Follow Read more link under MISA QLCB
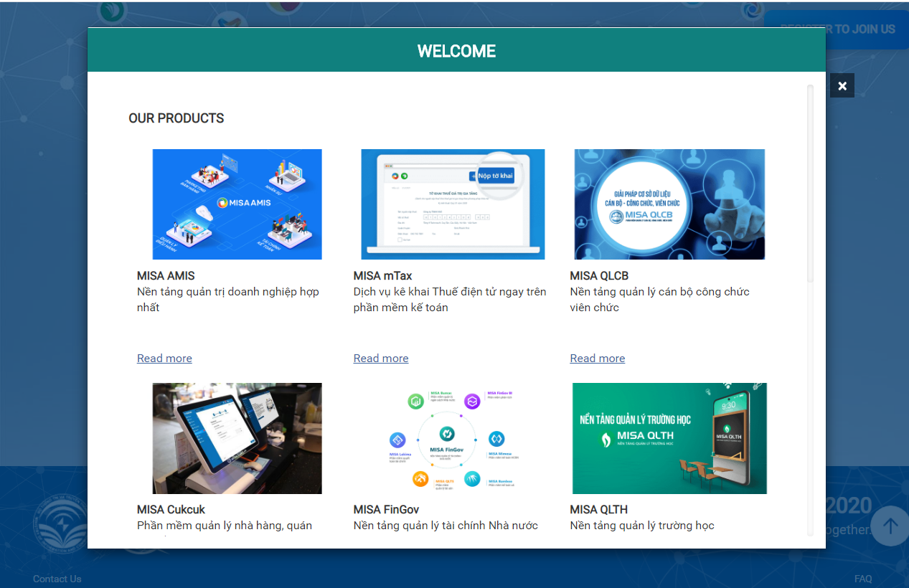 point(598,359)
